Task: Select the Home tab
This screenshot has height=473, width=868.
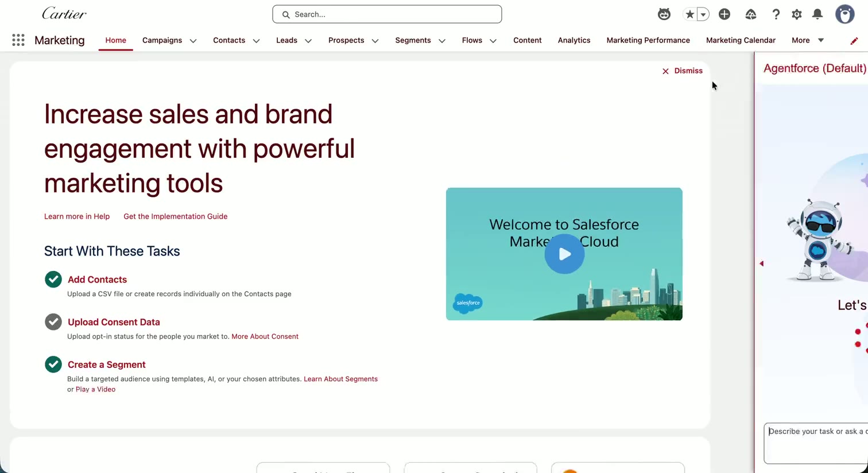Action: click(115, 40)
